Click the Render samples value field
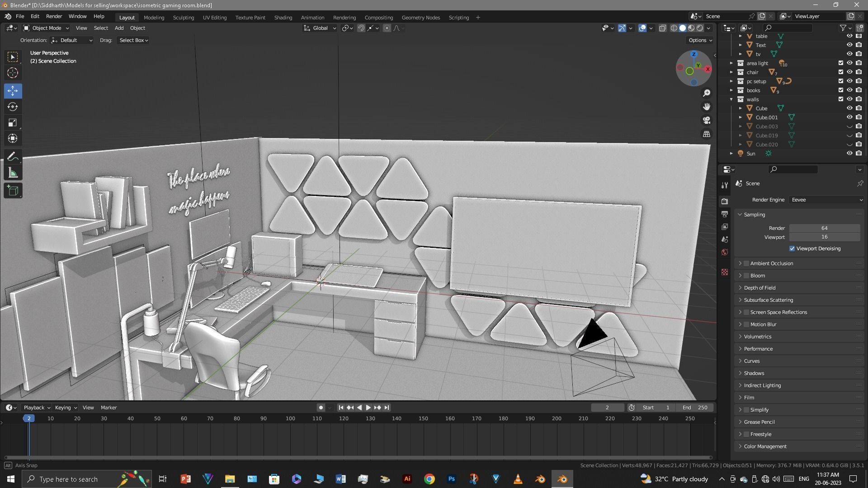Image resolution: width=868 pixels, height=488 pixels. (x=825, y=228)
